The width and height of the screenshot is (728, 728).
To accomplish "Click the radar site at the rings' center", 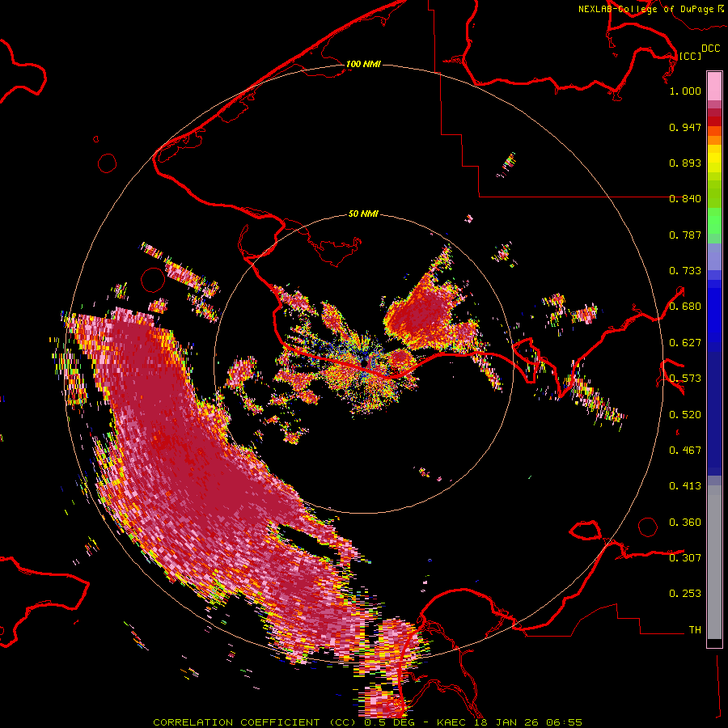I will click(x=365, y=363).
